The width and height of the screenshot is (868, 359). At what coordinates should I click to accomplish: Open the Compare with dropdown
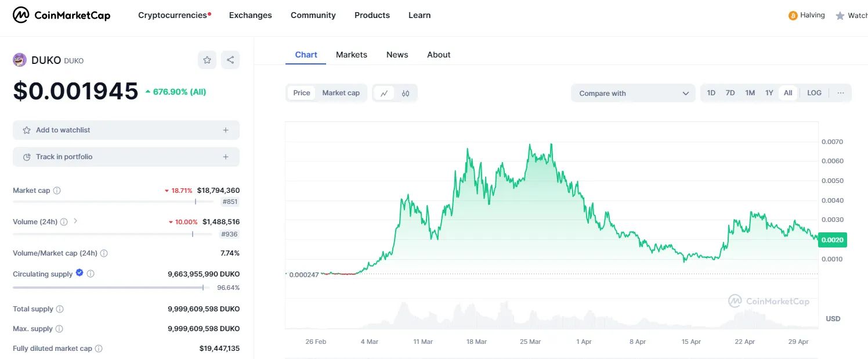(x=633, y=93)
